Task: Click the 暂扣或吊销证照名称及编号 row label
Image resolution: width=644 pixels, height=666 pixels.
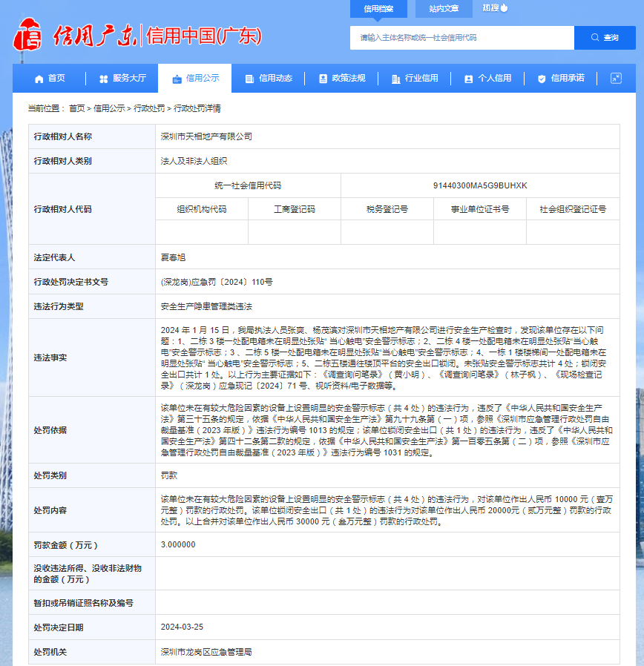Action: (83, 603)
